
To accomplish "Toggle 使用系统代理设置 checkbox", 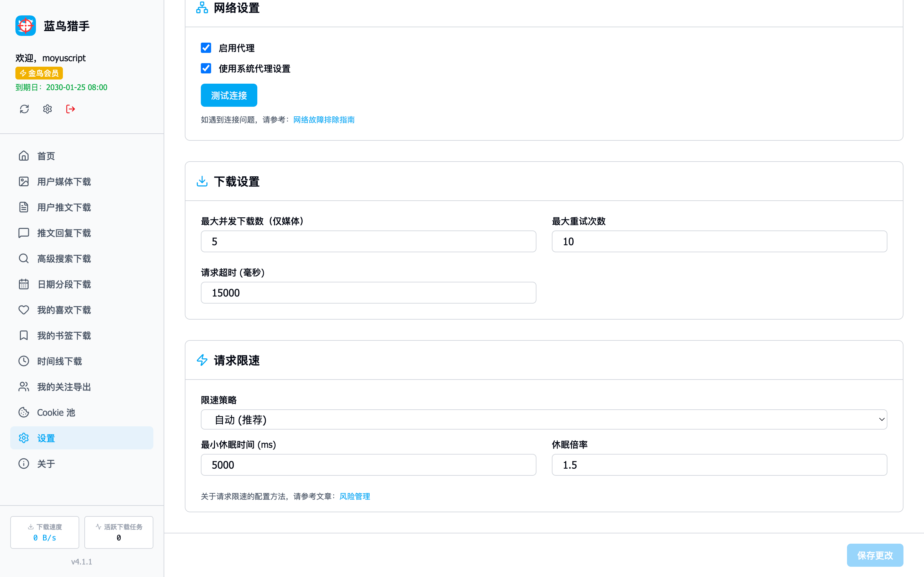I will pyautogui.click(x=206, y=69).
